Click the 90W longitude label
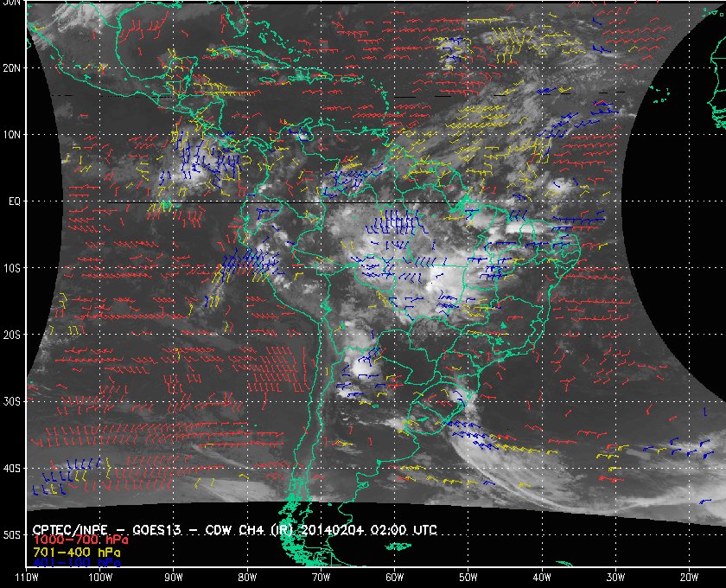Image resolution: width=726 pixels, height=588 pixels. [x=174, y=578]
